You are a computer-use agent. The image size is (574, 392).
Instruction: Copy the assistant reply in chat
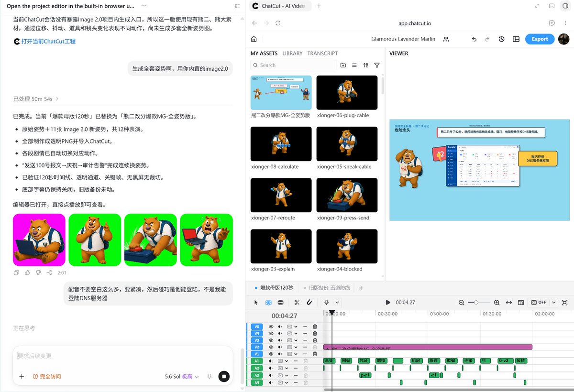click(x=16, y=272)
